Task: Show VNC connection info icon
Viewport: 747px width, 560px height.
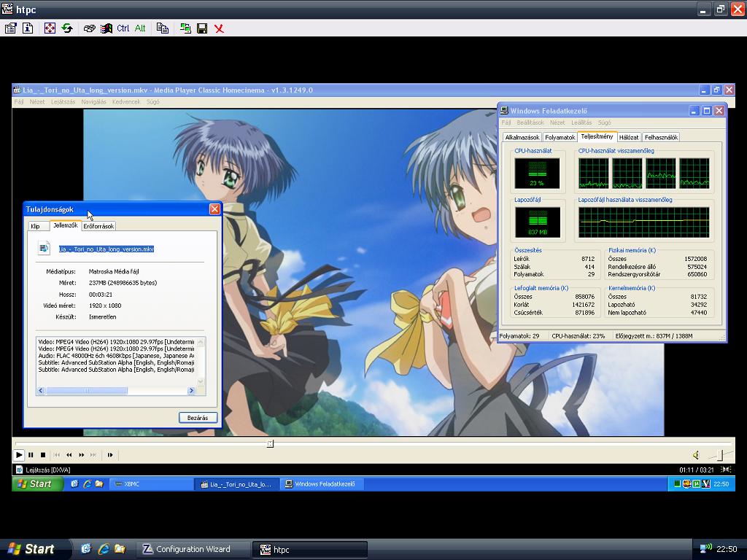Action: [28, 28]
